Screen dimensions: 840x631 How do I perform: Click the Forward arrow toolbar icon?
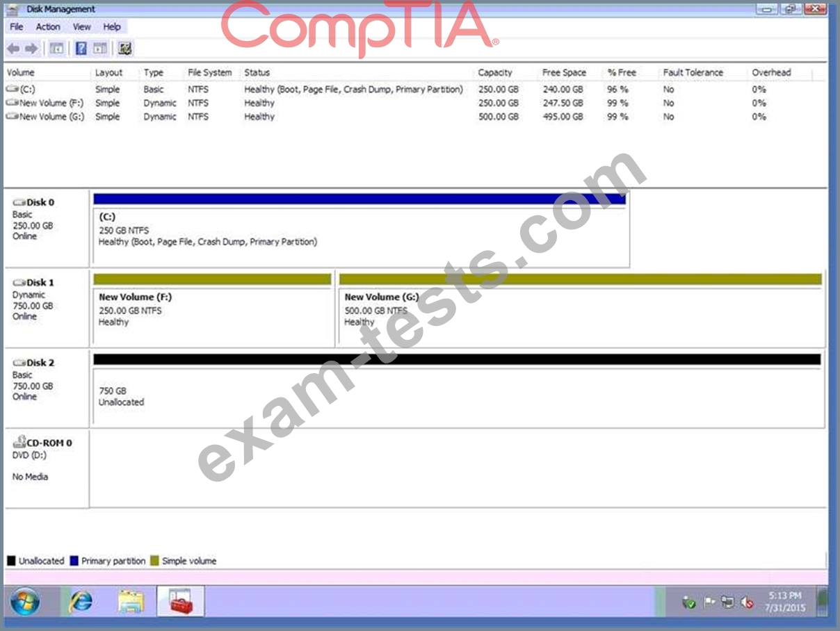coord(31,49)
